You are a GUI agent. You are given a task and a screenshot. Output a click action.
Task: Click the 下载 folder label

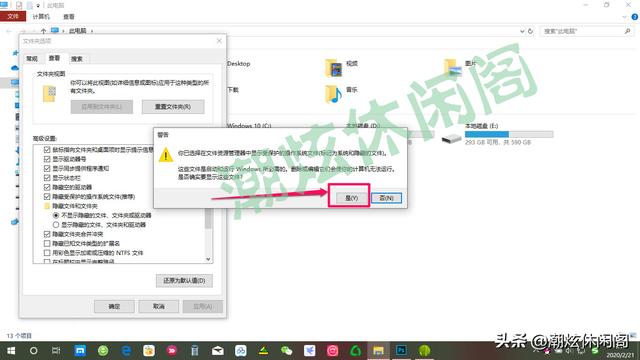[x=233, y=90]
